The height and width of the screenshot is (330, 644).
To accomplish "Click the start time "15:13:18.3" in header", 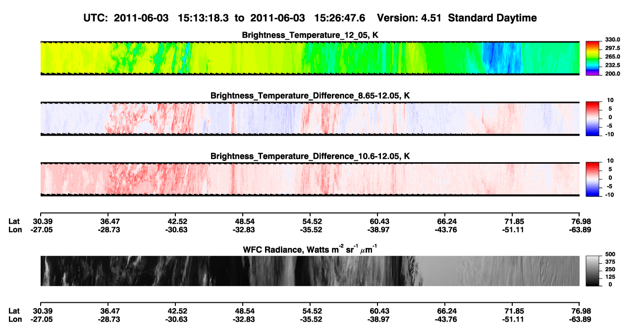I will click(205, 18).
